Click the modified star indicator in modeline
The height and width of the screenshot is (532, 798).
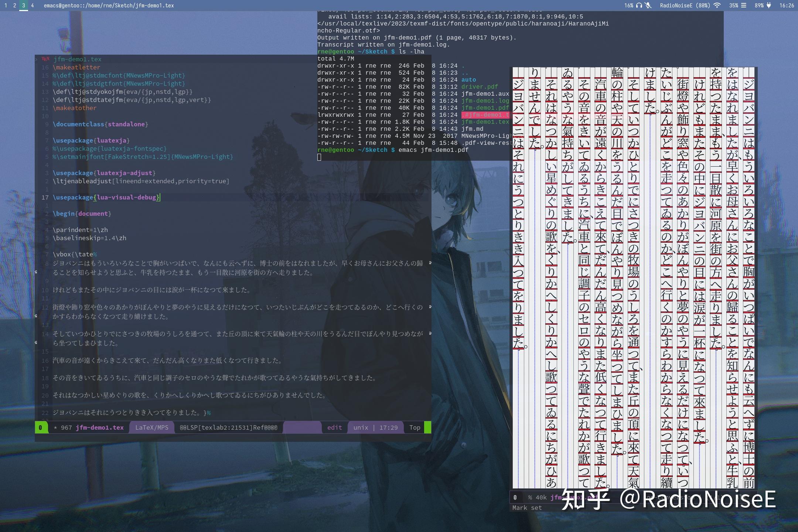[55, 427]
